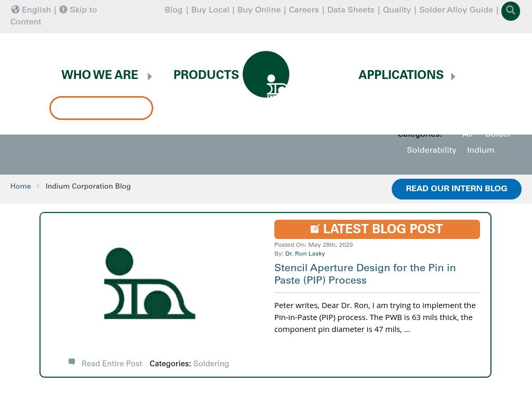532x399 pixels.
Task: Click the Indium circular logo in header
Action: point(266,74)
